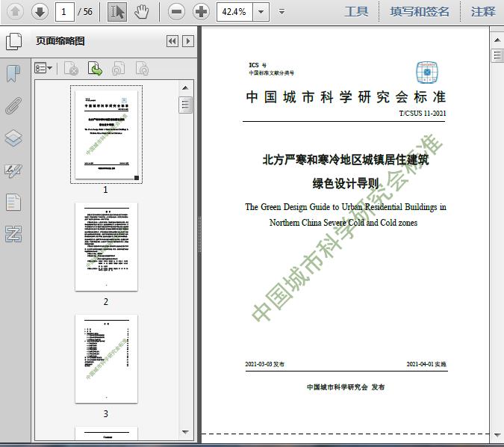Screen dimensions: 504x447
Task: Zoom in with the plus button
Action: point(201,11)
